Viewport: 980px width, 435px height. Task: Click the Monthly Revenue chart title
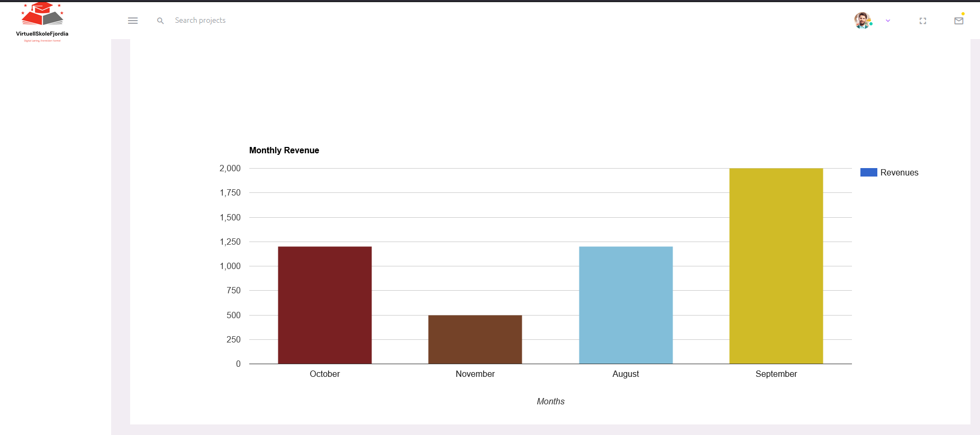tap(284, 150)
